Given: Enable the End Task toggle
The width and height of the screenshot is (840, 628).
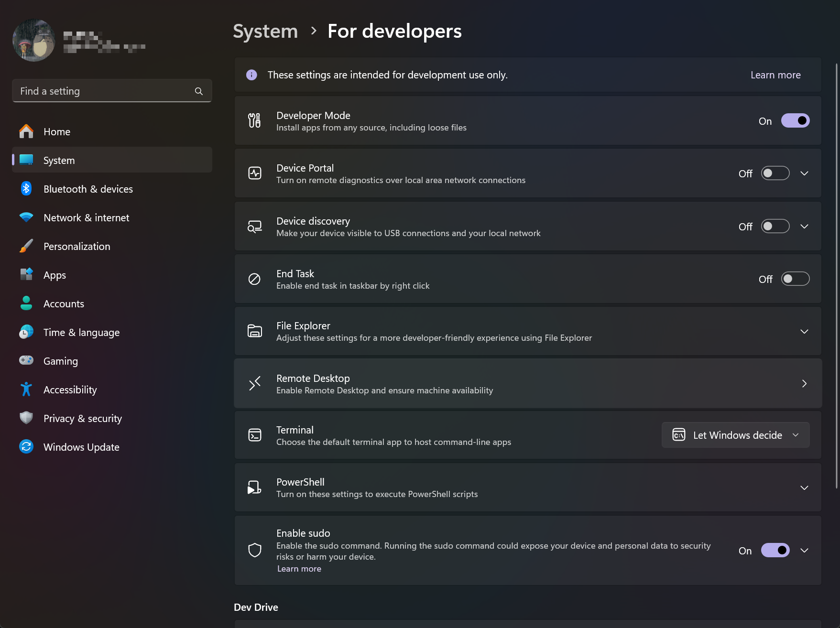Looking at the screenshot, I should (796, 279).
